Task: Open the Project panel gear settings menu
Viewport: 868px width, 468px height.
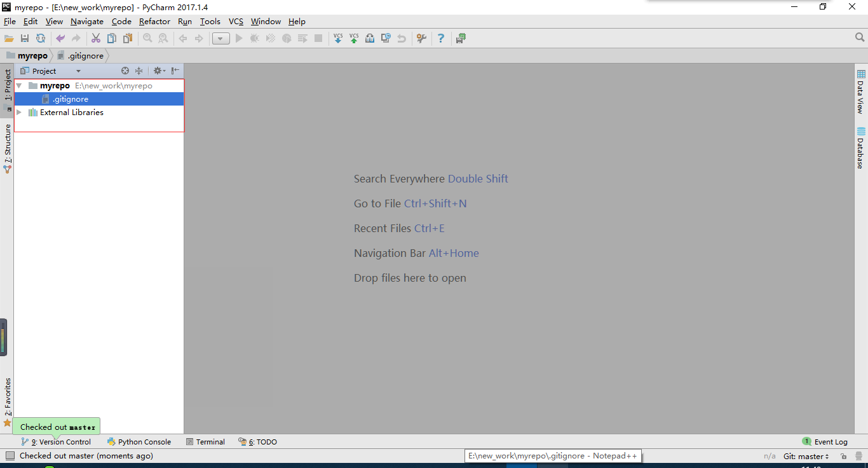Action: pyautogui.click(x=159, y=71)
